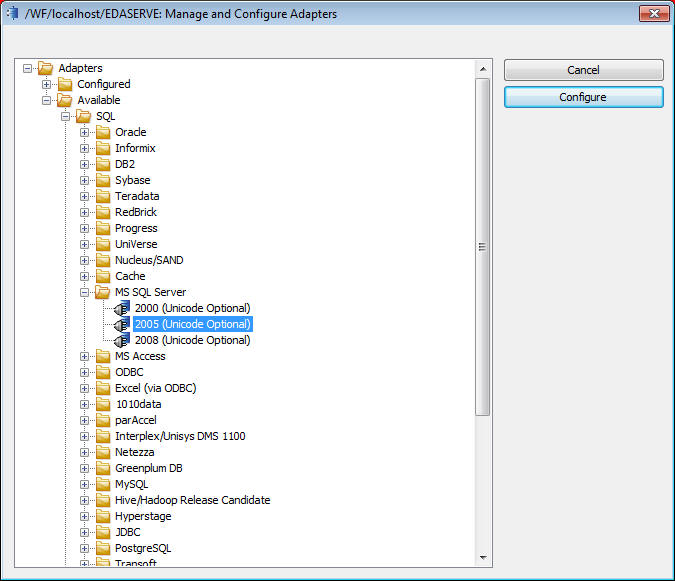Click the parAccel folder icon
This screenshot has height=581, width=675.
[x=103, y=420]
